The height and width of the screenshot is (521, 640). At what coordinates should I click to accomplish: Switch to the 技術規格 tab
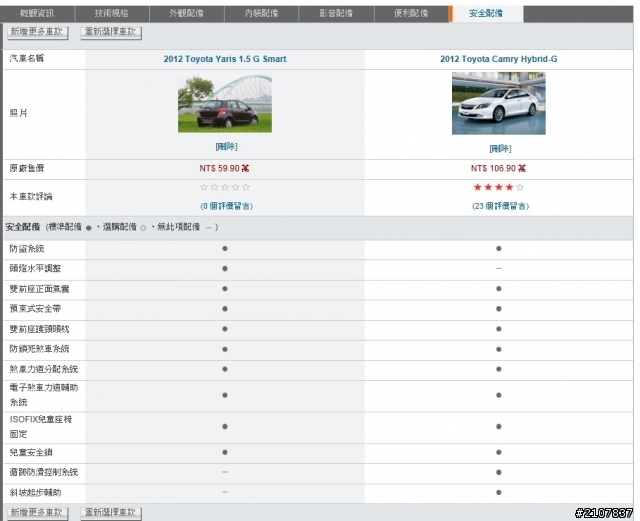pos(112,13)
